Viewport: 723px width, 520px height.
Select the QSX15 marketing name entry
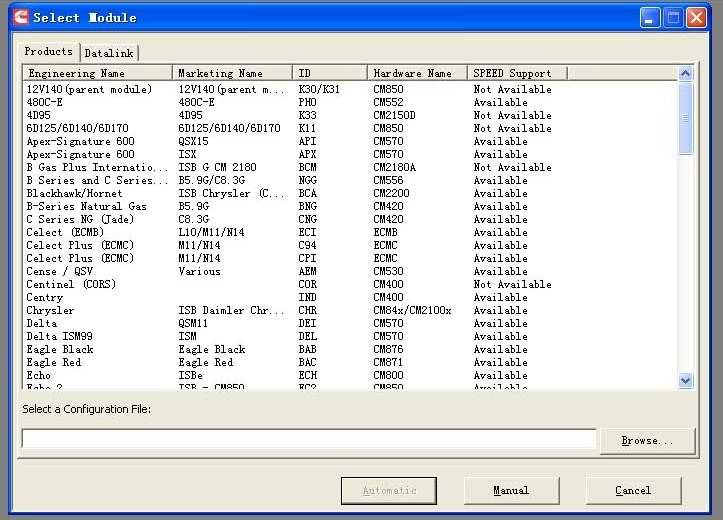(x=193, y=141)
